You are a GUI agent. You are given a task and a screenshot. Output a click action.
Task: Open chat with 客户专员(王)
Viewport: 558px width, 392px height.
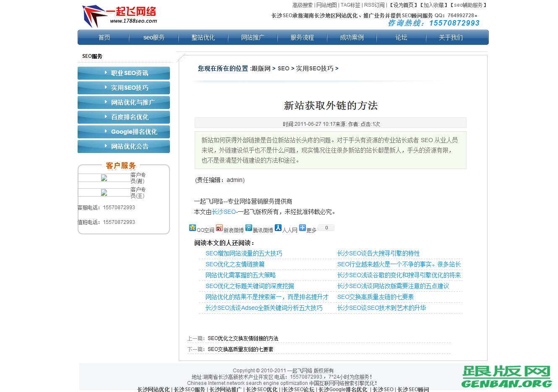(104, 192)
